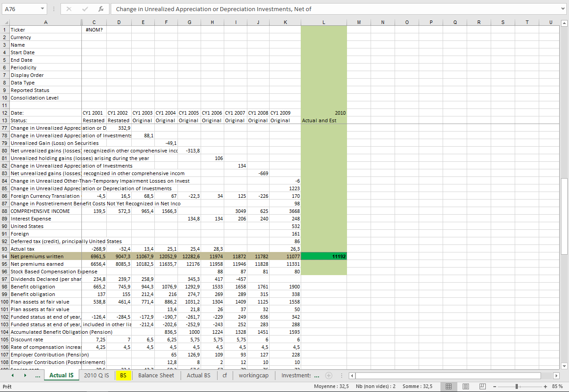Click the #NOM? error cell
This screenshot has width=569, height=392.
click(x=94, y=30)
